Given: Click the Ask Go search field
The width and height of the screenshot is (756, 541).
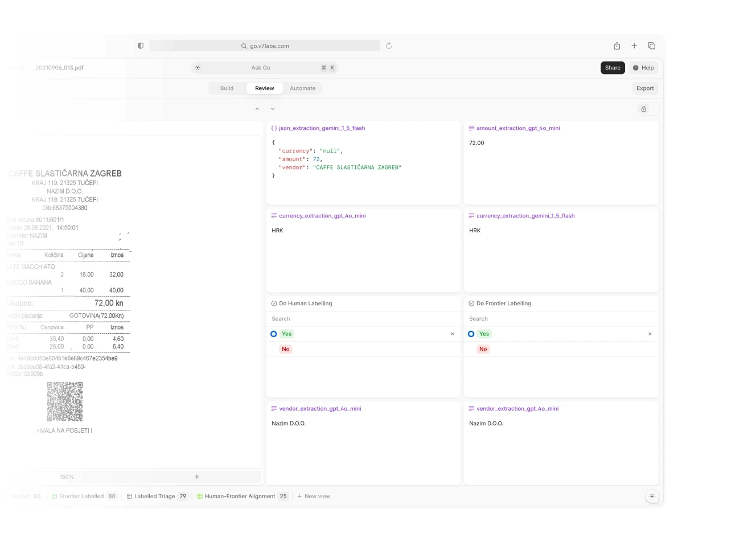Looking at the screenshot, I should click(265, 68).
